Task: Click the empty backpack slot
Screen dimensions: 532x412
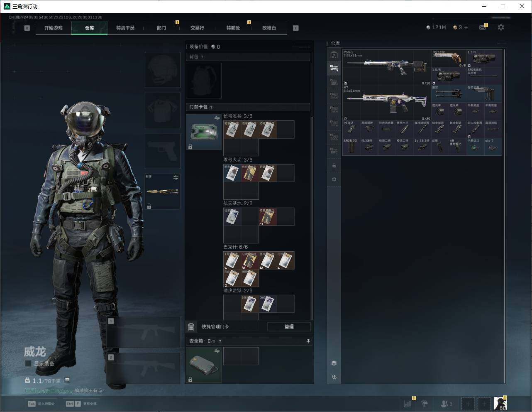Action: click(x=204, y=81)
